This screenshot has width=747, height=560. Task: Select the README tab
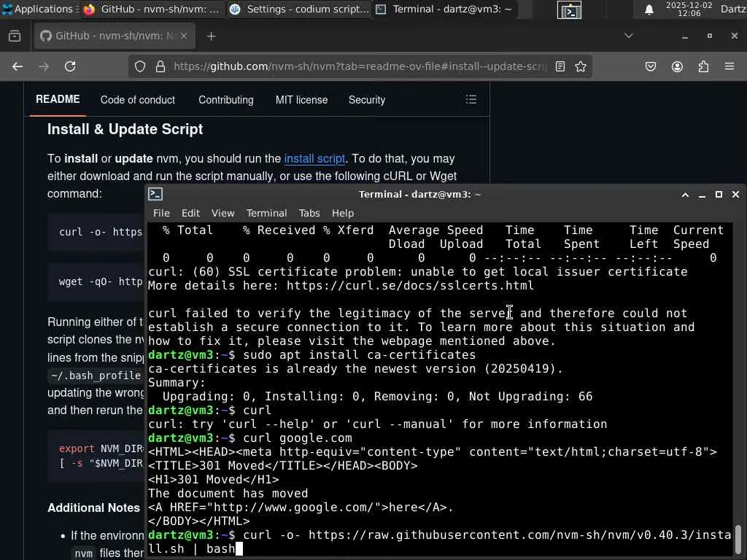58,99
